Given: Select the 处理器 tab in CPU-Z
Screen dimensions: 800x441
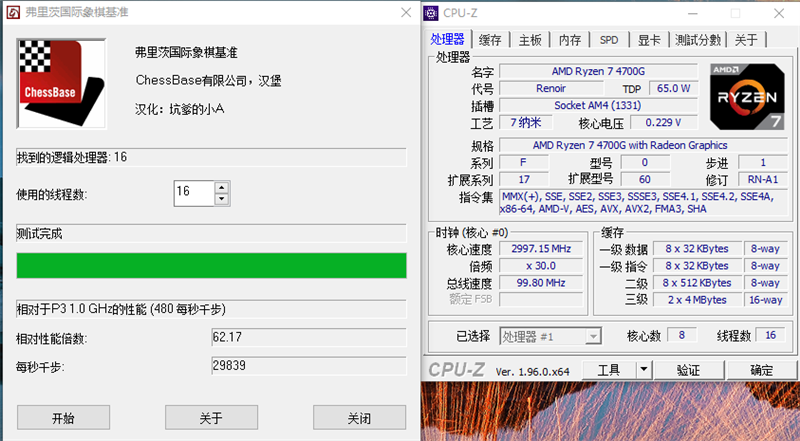Looking at the screenshot, I should (447, 39).
